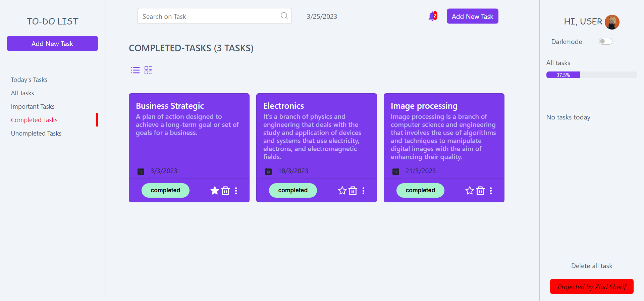Click the Business Strategic card title
644x301 pixels.
[x=170, y=106]
